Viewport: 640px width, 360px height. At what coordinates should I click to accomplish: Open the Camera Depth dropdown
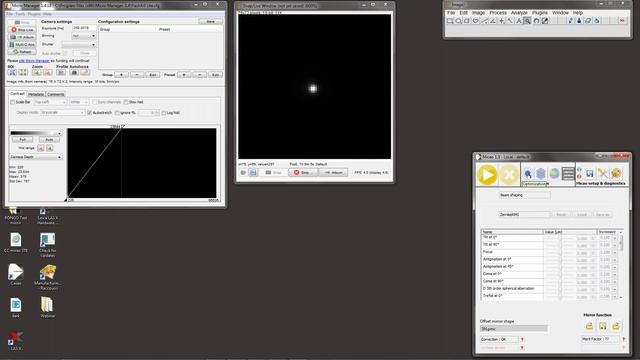[x=36, y=157]
